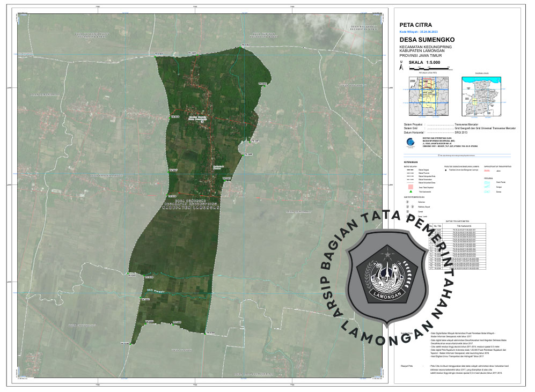The width and height of the screenshot is (535, 392).
Task: Click the Gubernur office symbol in legend
Action: click(x=407, y=202)
